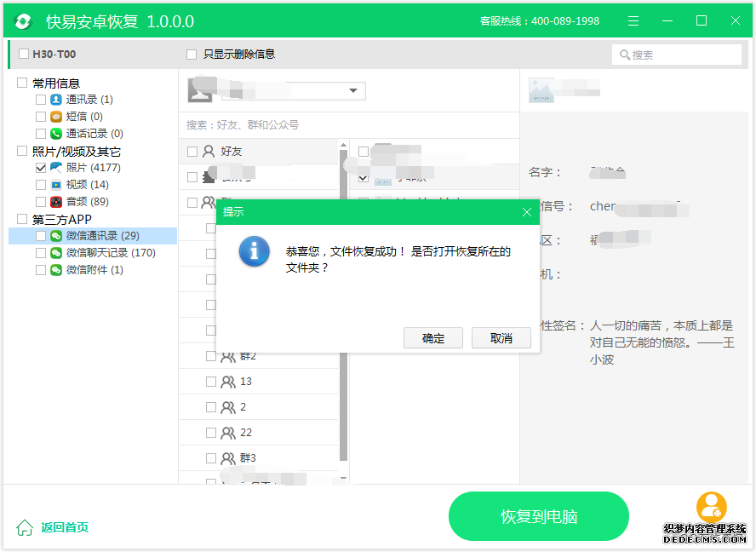Open the hamburger menu in title bar
The height and width of the screenshot is (552, 756).
(633, 21)
